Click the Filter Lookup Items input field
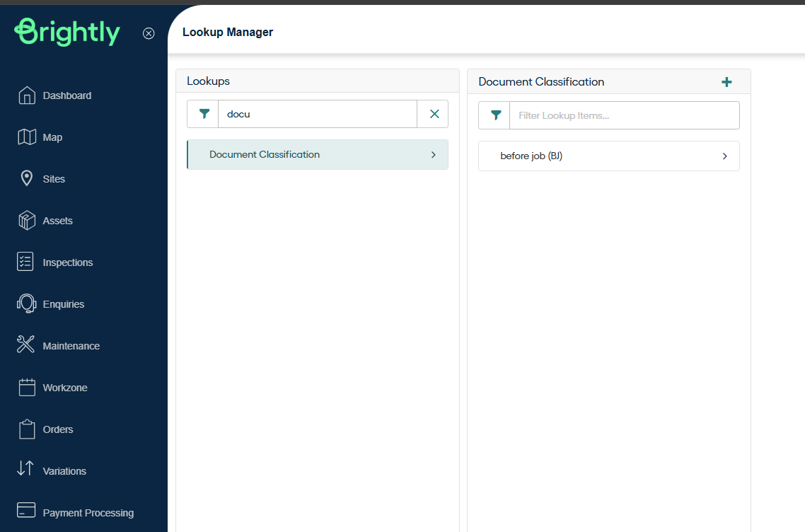This screenshot has width=805, height=532. (x=624, y=115)
